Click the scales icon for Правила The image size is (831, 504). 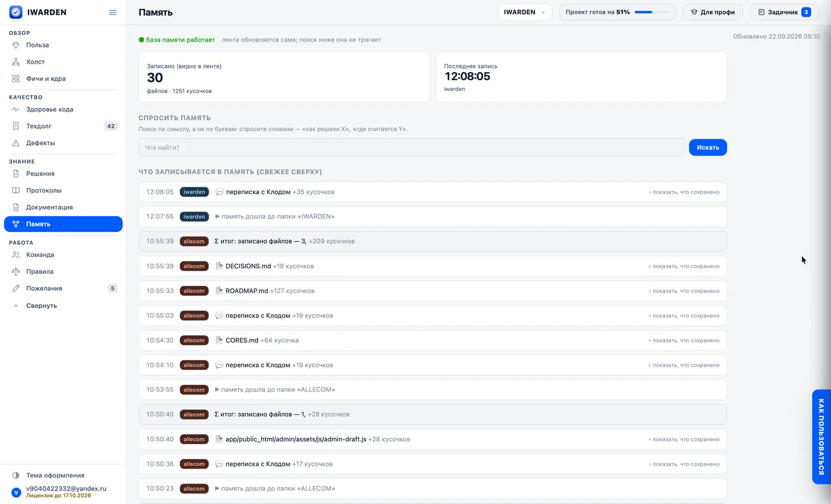(x=16, y=271)
